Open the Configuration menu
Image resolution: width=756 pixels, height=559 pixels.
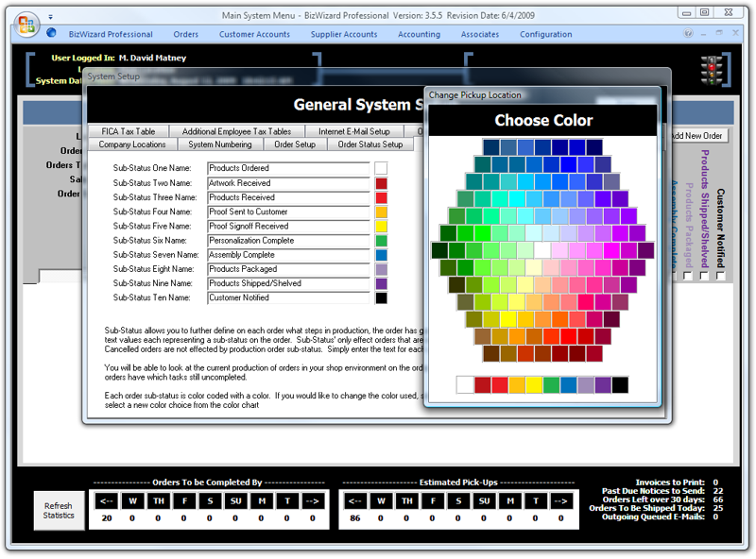click(546, 34)
